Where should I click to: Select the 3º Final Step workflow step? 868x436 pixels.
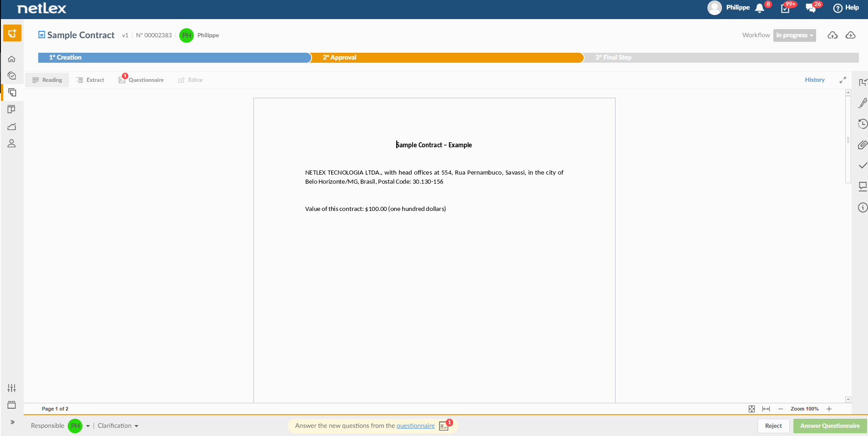pos(721,58)
